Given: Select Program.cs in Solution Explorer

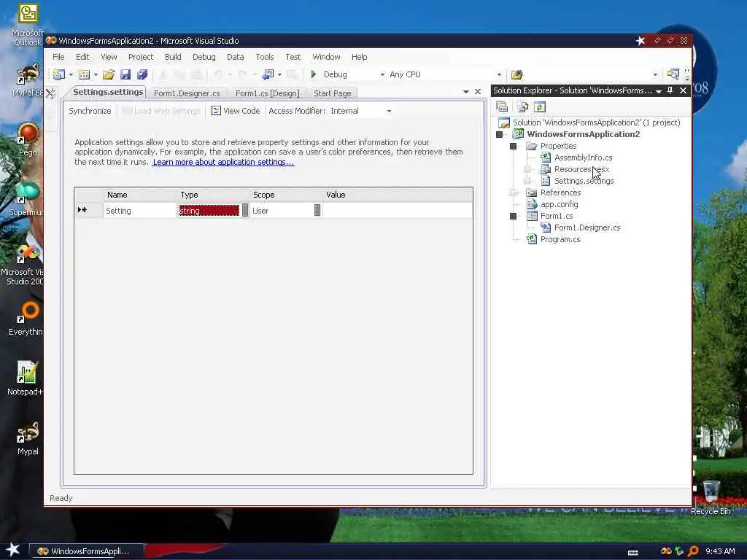Looking at the screenshot, I should coord(560,239).
